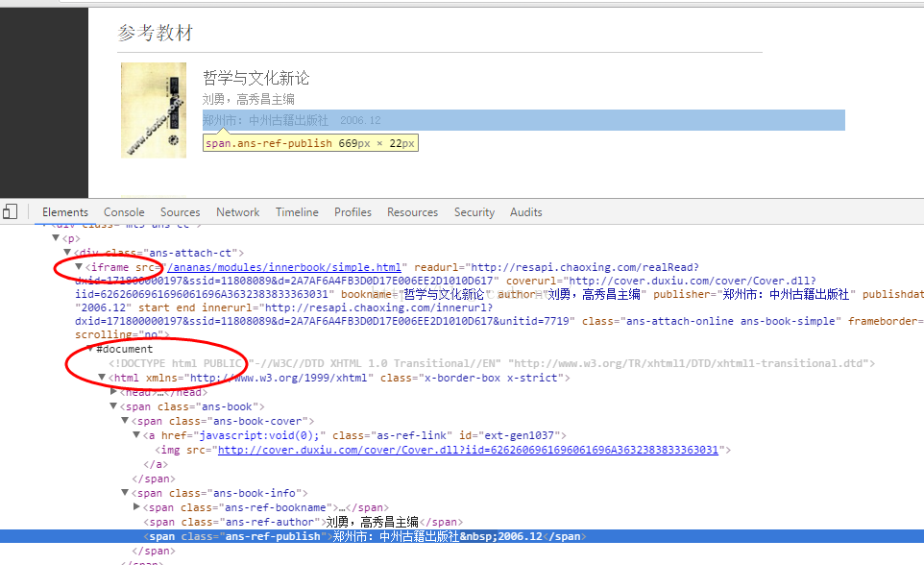Click the class="ans-attach-online ans-book-simple" attribute
The image size is (924, 565).
click(712, 321)
